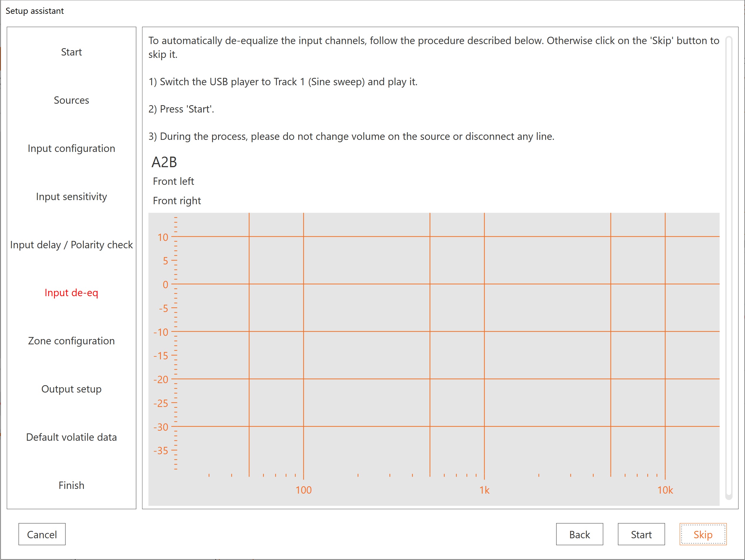Screen dimensions: 745x560
Task: Cancel the setup assistant
Action: coord(42,534)
